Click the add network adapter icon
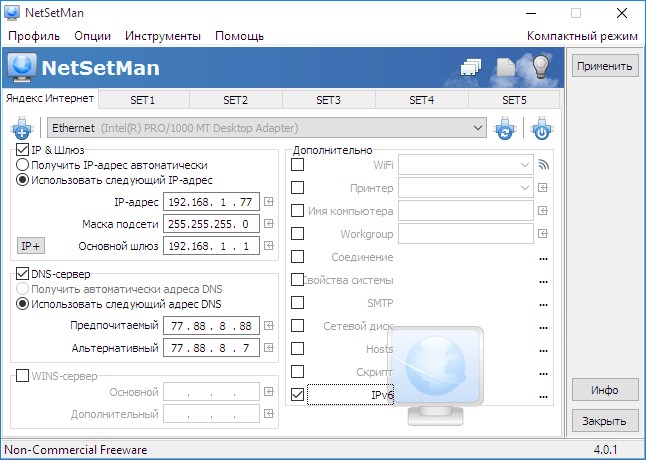This screenshot has width=646, height=460. [22, 128]
